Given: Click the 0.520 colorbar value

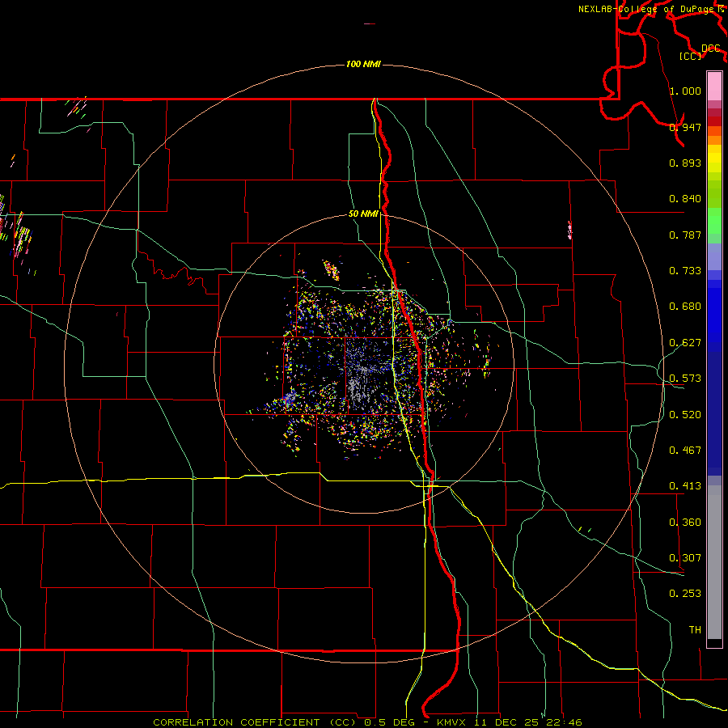Looking at the screenshot, I should pos(685,415).
